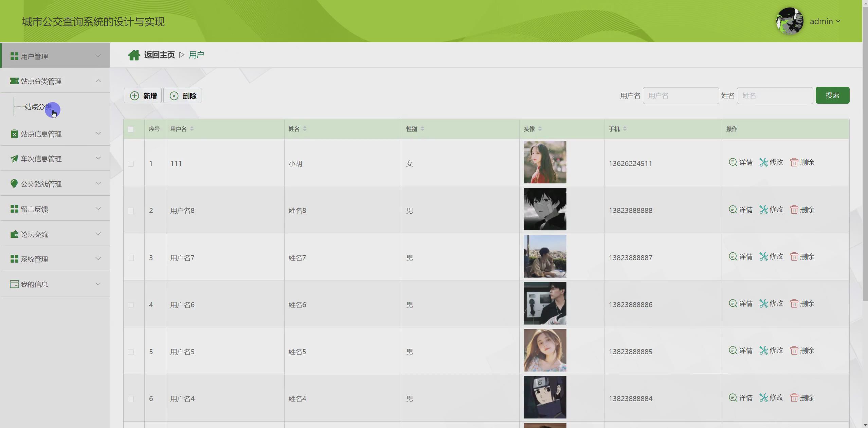Click the sort arrows beside 用户名 column

click(192, 129)
